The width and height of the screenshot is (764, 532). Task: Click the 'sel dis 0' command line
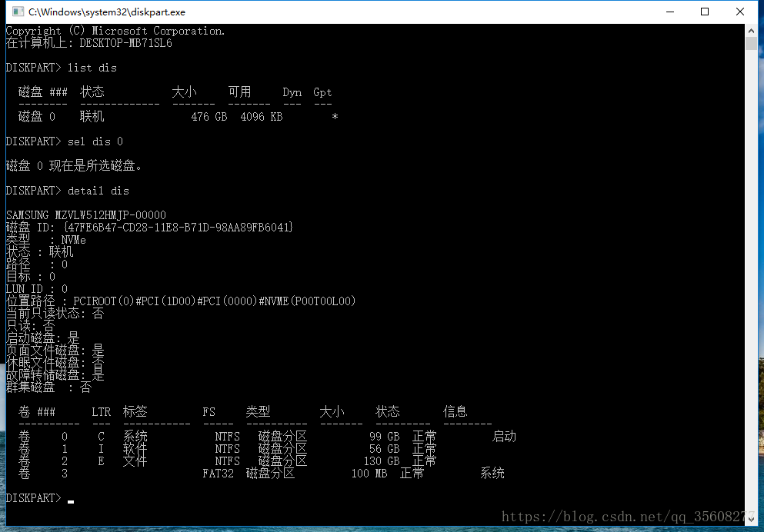[x=95, y=141]
